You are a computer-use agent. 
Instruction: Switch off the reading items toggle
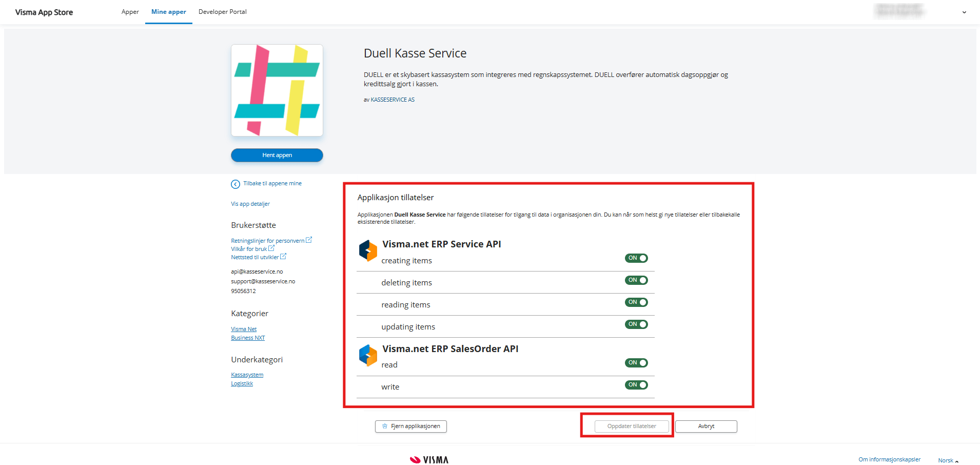coord(636,302)
